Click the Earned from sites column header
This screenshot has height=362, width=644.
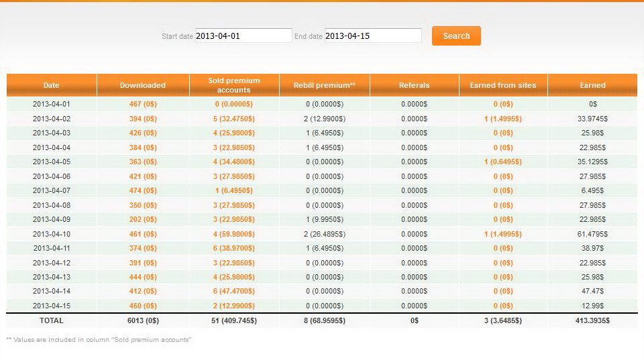[x=503, y=85]
